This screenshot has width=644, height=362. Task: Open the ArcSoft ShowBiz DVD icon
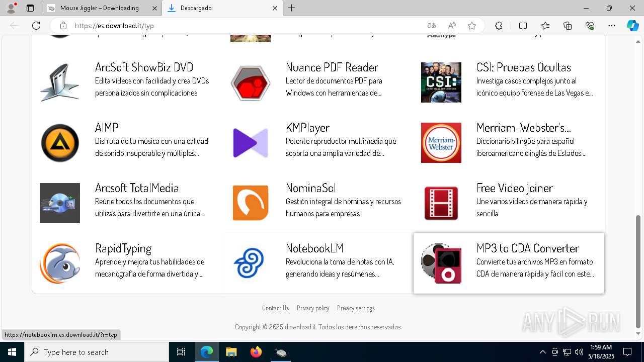coord(60,82)
